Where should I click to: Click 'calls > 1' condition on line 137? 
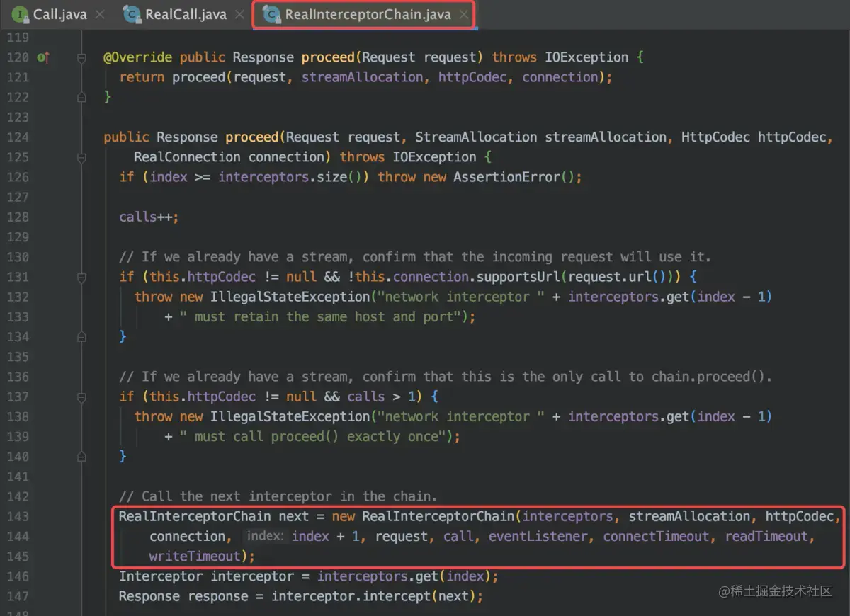click(381, 397)
